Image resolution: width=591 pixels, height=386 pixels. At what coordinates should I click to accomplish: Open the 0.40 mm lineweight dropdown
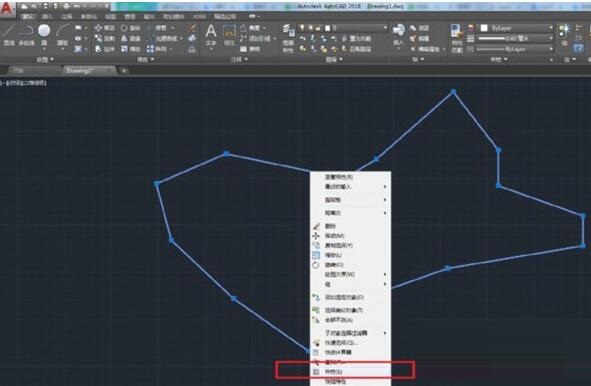pyautogui.click(x=550, y=38)
